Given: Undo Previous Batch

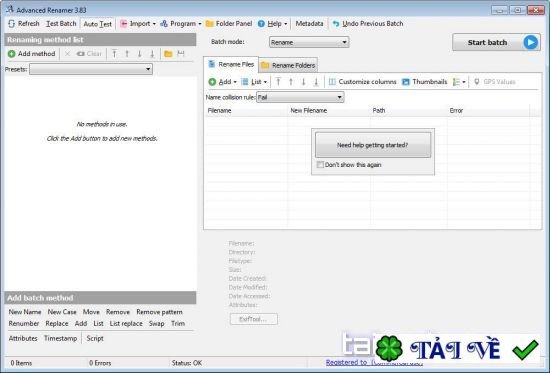Looking at the screenshot, I should coord(368,24).
